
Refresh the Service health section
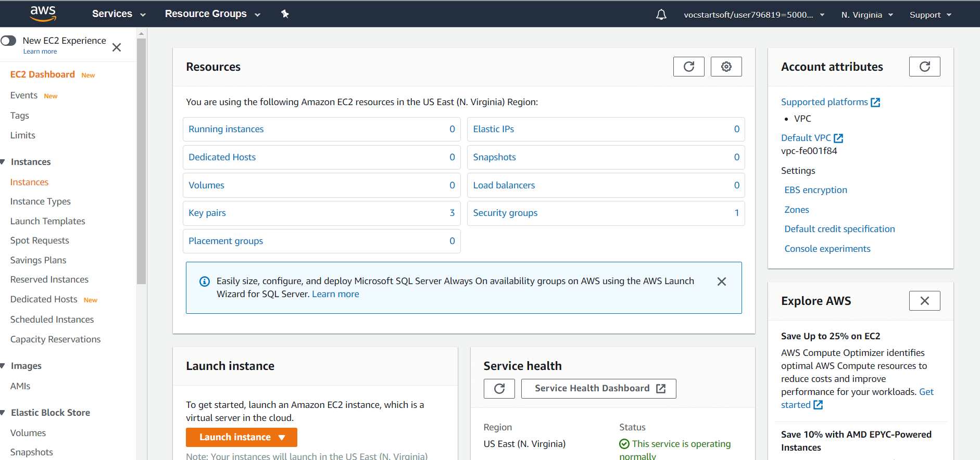(x=499, y=389)
